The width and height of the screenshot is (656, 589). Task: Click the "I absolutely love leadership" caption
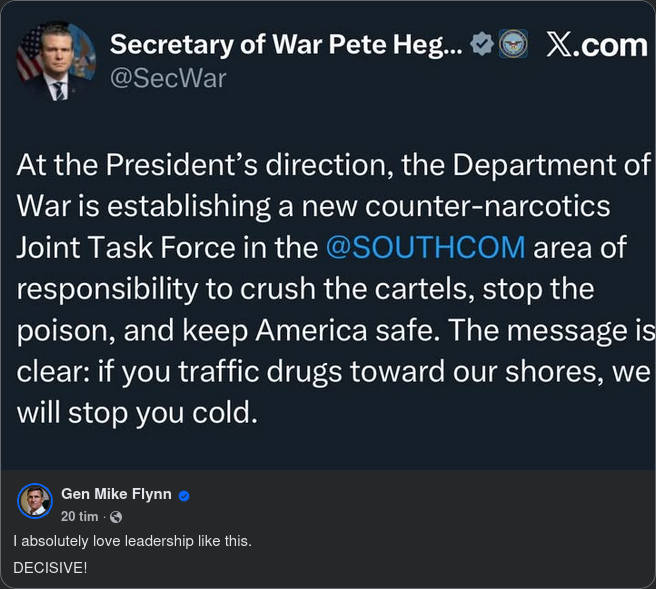[x=132, y=541]
